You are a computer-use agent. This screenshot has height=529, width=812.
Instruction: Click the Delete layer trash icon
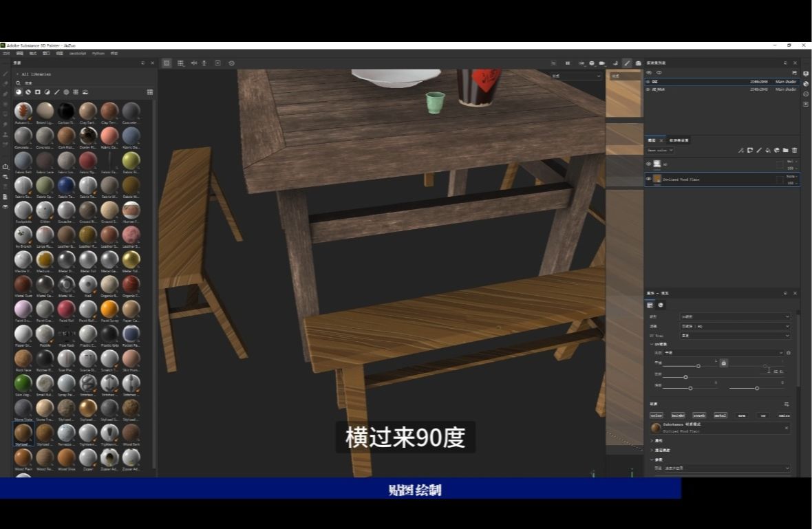(795, 150)
